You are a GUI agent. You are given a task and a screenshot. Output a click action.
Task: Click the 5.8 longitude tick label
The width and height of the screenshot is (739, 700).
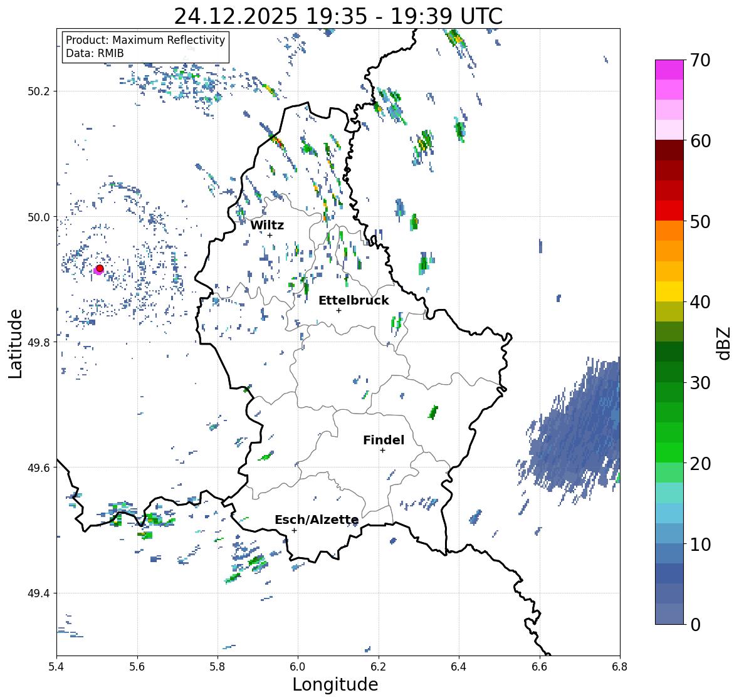pos(218,667)
